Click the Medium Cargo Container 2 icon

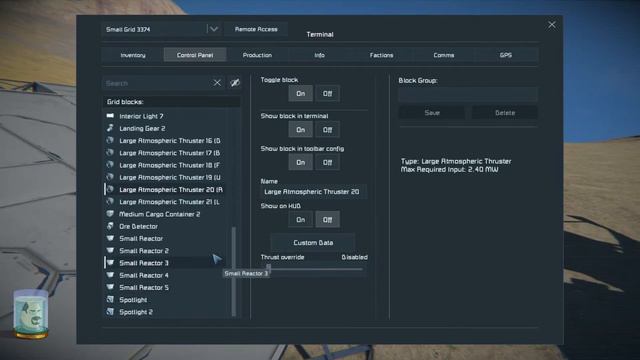110,214
